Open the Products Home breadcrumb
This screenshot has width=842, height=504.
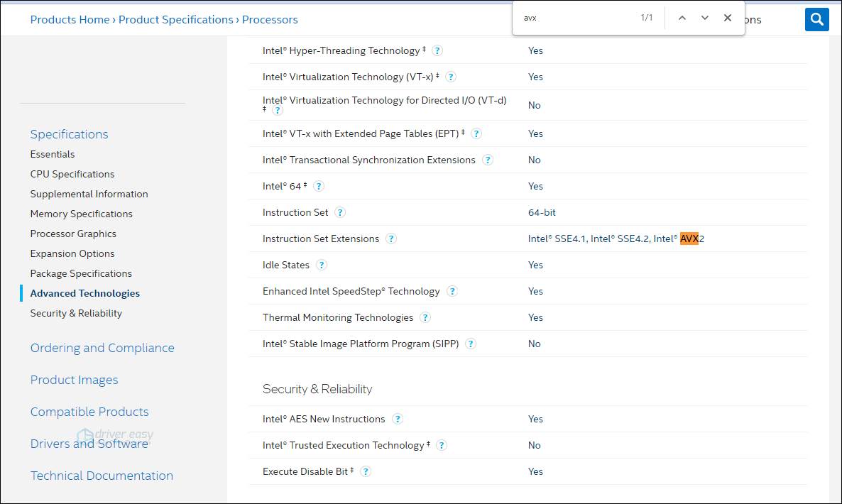point(70,20)
